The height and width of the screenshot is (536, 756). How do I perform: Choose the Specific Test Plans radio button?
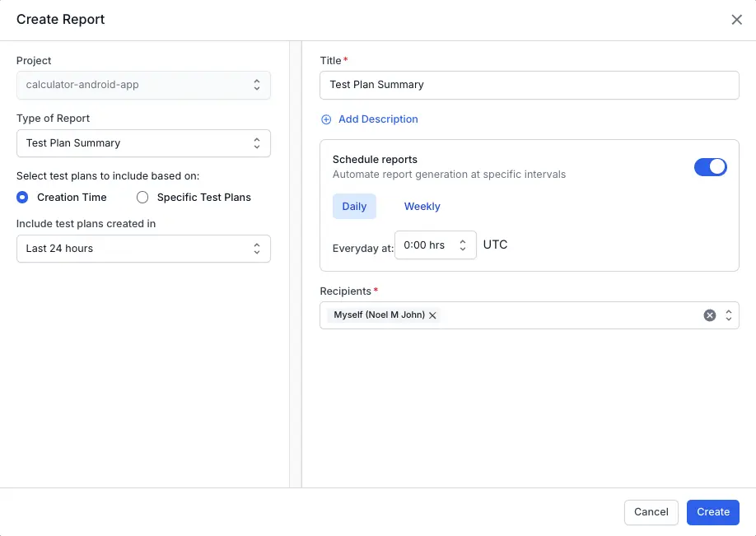click(x=142, y=198)
